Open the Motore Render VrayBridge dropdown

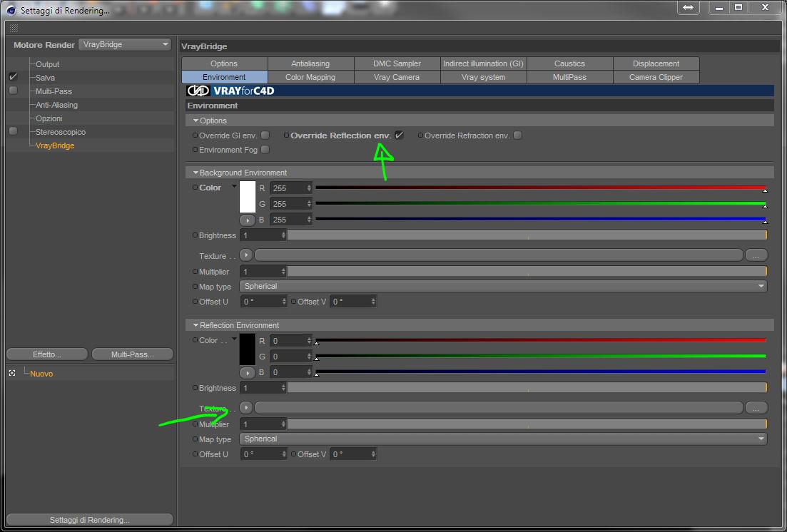click(x=125, y=45)
